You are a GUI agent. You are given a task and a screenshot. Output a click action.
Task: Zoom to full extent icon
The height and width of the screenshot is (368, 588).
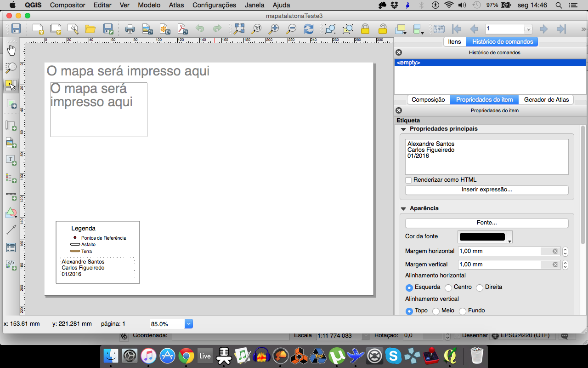click(x=239, y=29)
